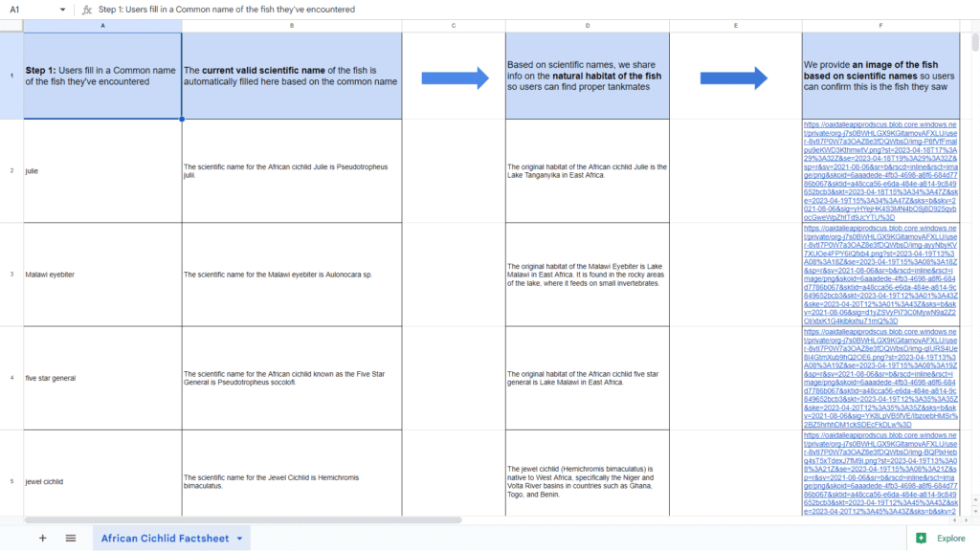Click the Add Sheet plus button
Image resolution: width=980 pixels, height=551 pixels.
(42, 538)
